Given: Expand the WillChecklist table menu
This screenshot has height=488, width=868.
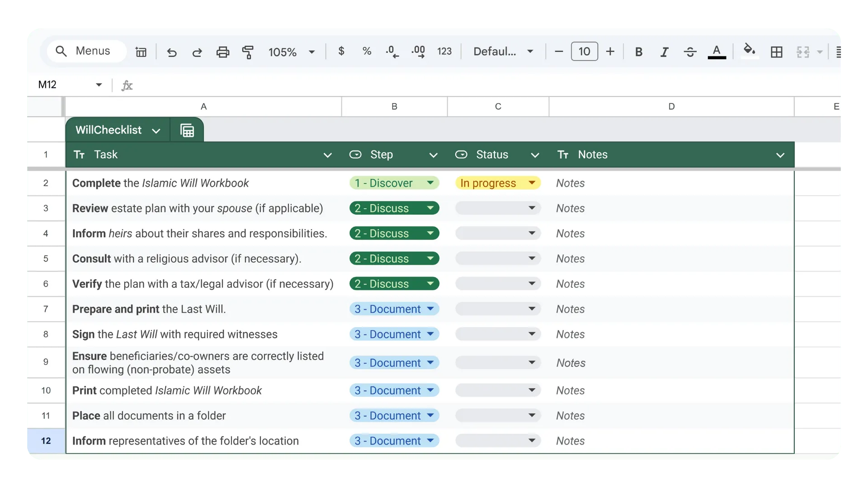Looking at the screenshot, I should [156, 131].
